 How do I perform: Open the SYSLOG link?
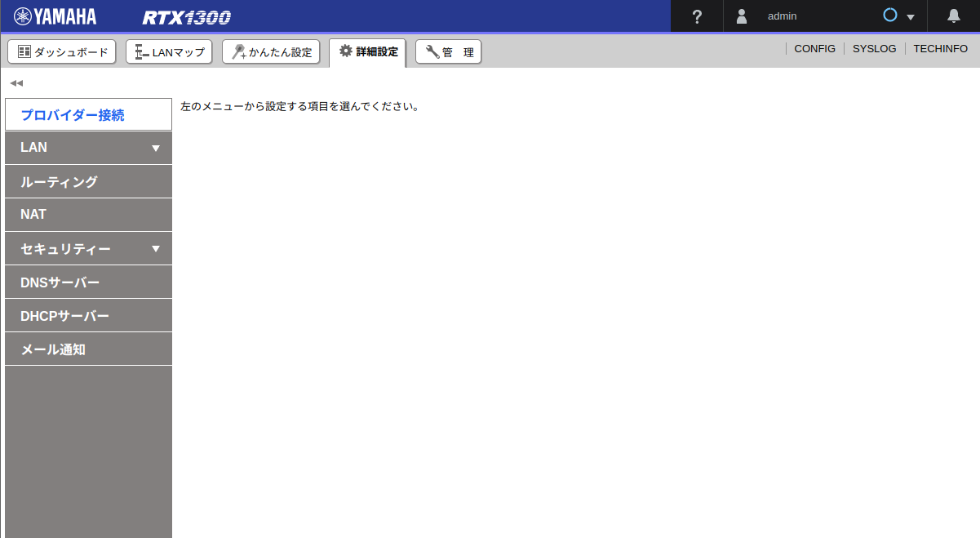(x=874, y=48)
